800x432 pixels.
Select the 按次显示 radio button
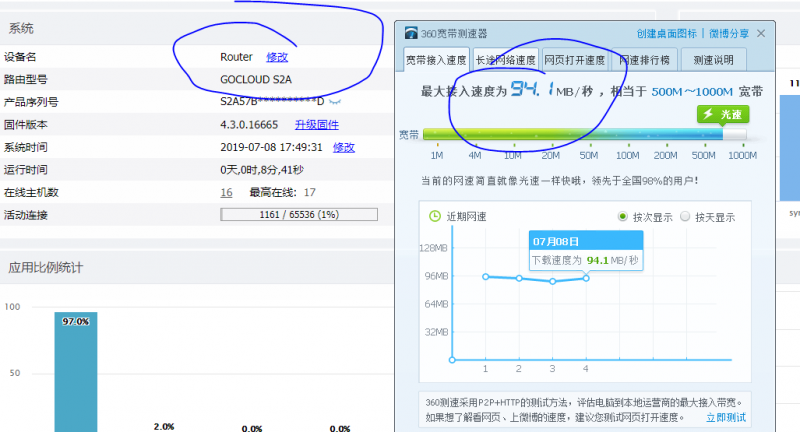(622, 216)
